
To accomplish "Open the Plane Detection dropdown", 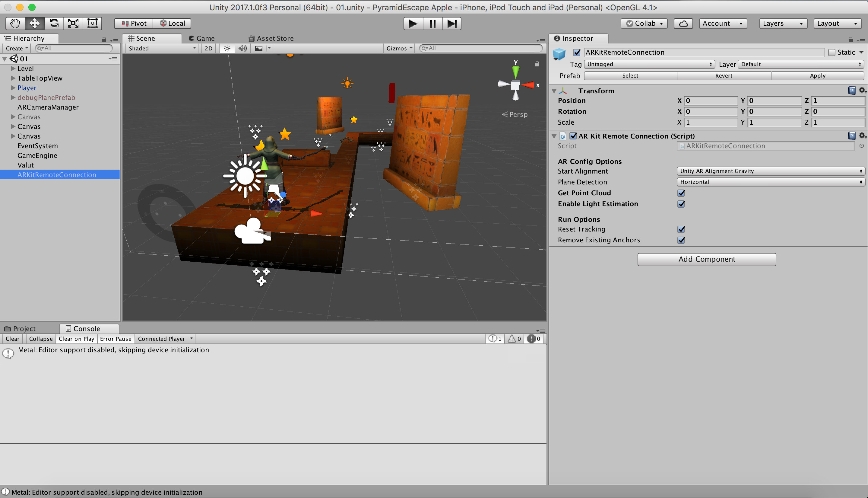I will point(771,182).
